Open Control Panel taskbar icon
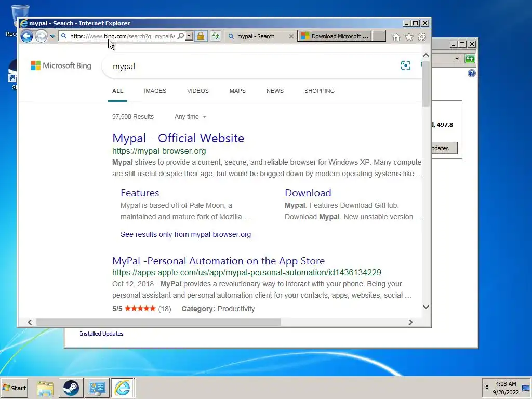This screenshot has height=399, width=532. pyautogui.click(x=97, y=388)
